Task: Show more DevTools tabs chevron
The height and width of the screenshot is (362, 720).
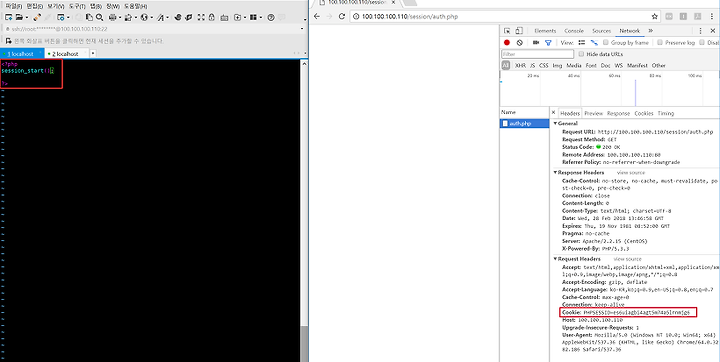Action: 651,31
